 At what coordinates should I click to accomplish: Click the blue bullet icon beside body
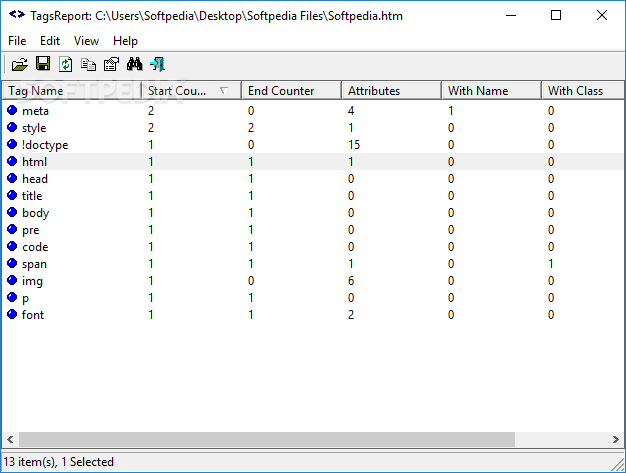tap(12, 212)
